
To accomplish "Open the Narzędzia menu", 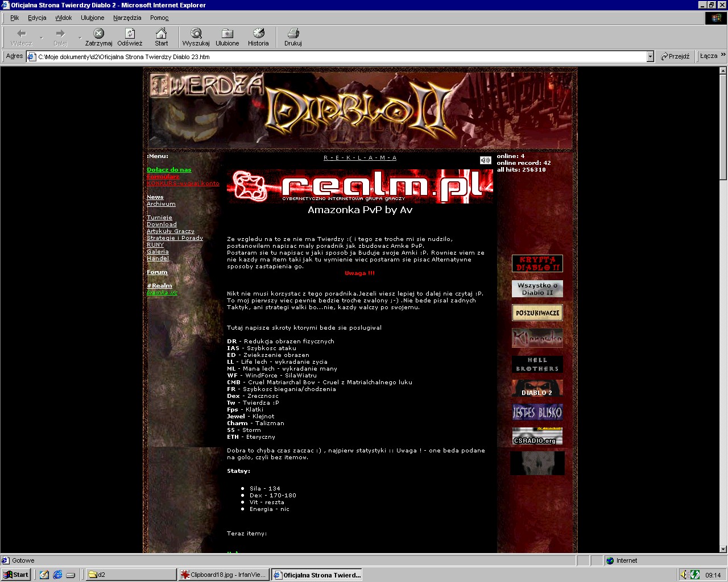I will 127,18.
